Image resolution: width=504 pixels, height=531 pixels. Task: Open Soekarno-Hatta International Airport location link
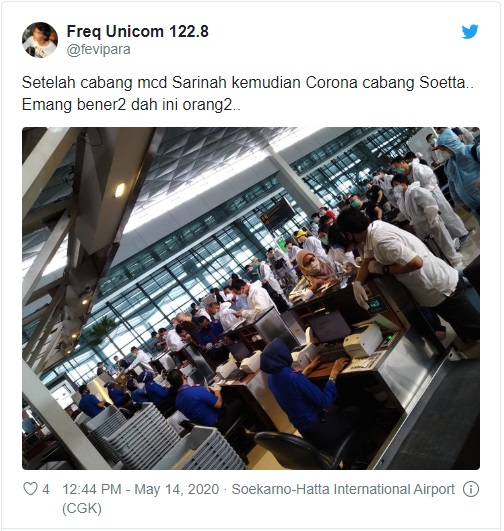tap(343, 489)
